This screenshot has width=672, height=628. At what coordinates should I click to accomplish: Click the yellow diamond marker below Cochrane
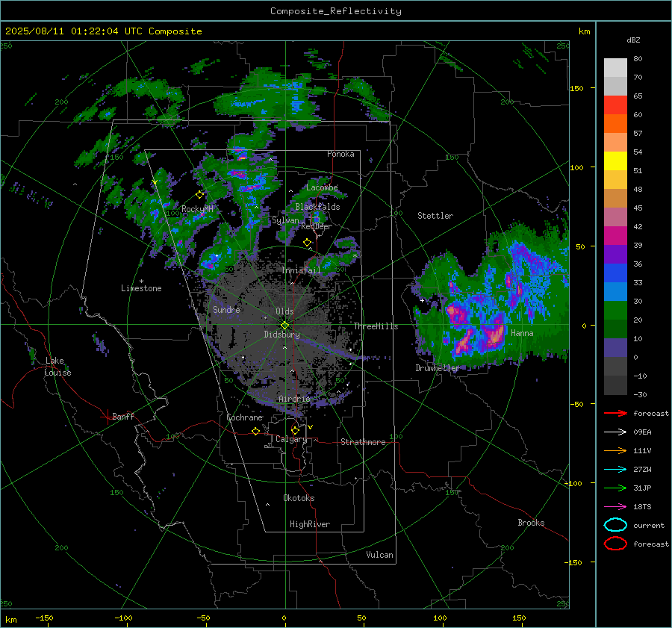[255, 431]
